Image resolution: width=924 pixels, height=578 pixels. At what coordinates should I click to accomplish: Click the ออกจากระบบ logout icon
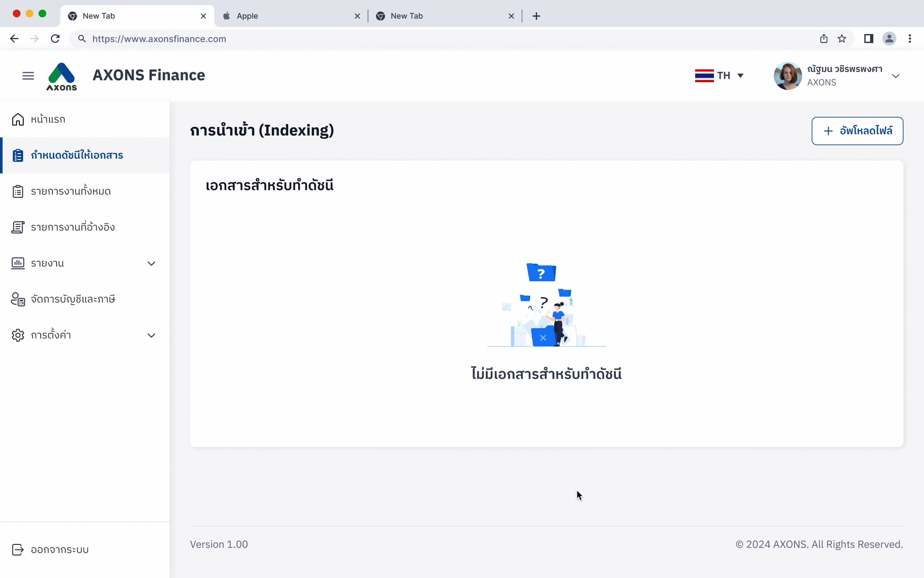click(18, 549)
